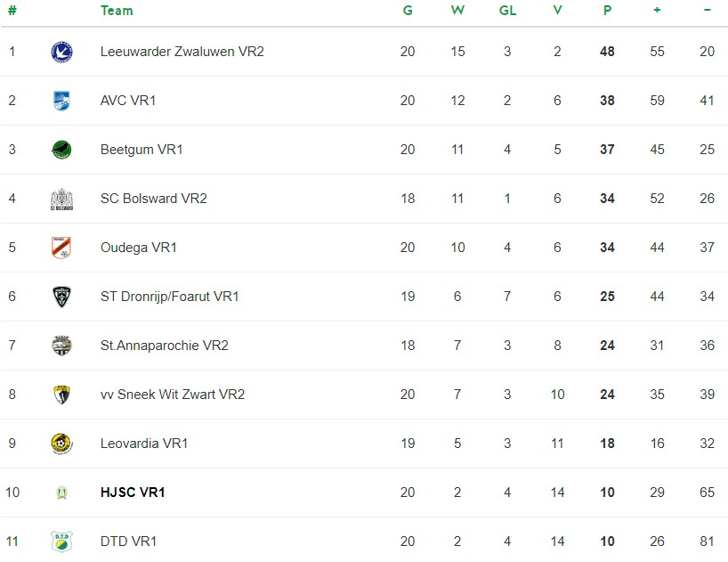Click the GL column header
The width and height of the screenshot is (728, 562).
(507, 10)
